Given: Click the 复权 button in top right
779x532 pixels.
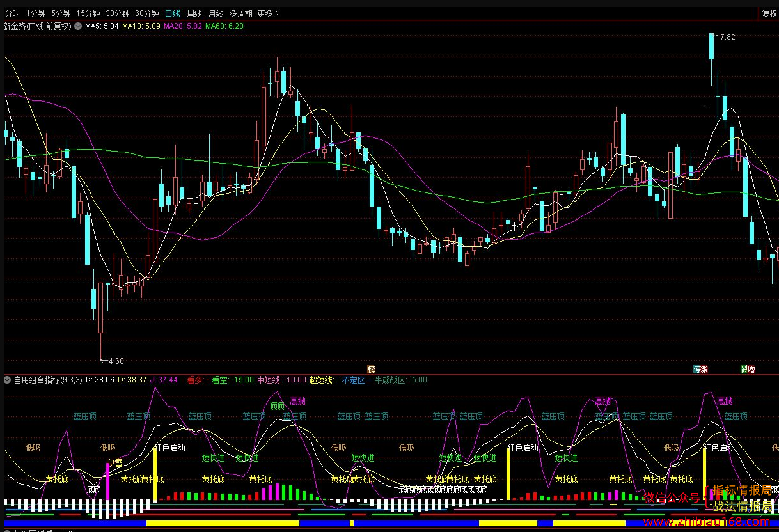Looking at the screenshot, I should [770, 13].
